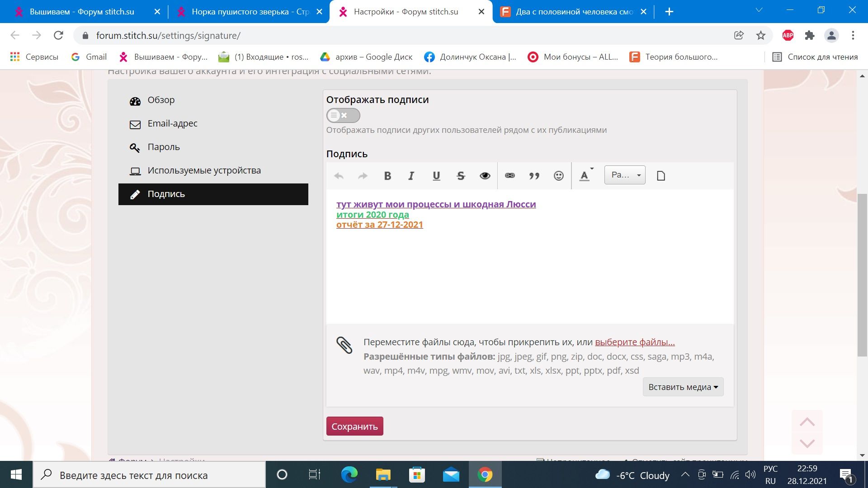Undo last edit in signature editor
The height and width of the screenshot is (488, 868).
[x=339, y=176]
